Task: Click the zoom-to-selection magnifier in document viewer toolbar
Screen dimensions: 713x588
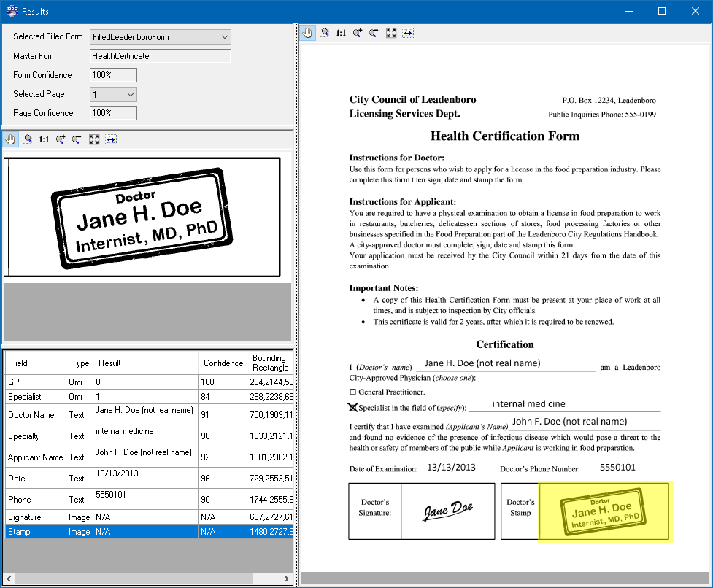Action: (324, 33)
